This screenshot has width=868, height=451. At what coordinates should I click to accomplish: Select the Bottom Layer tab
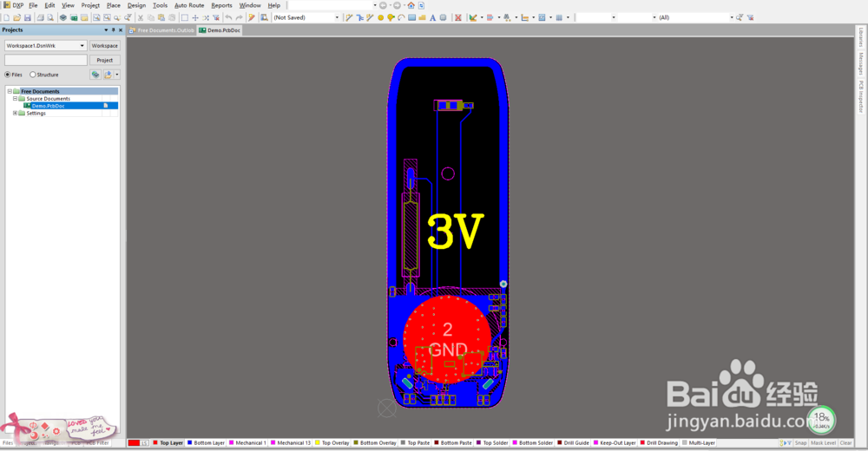[206, 442]
